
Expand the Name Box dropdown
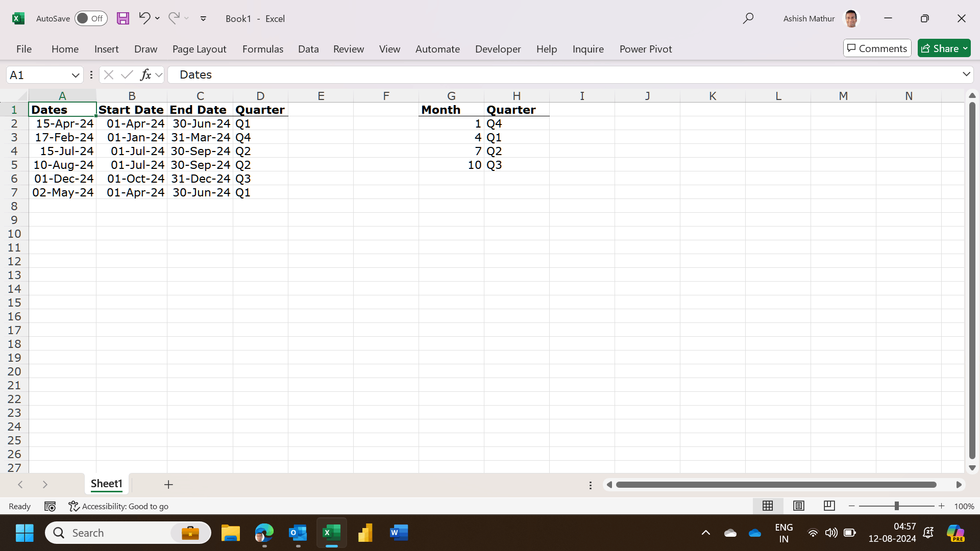click(x=76, y=75)
